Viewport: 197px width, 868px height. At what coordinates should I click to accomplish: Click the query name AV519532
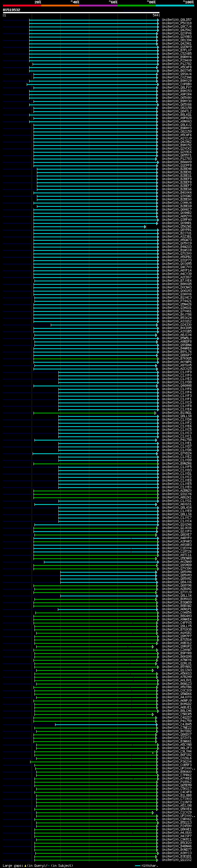pyautogui.click(x=11, y=10)
